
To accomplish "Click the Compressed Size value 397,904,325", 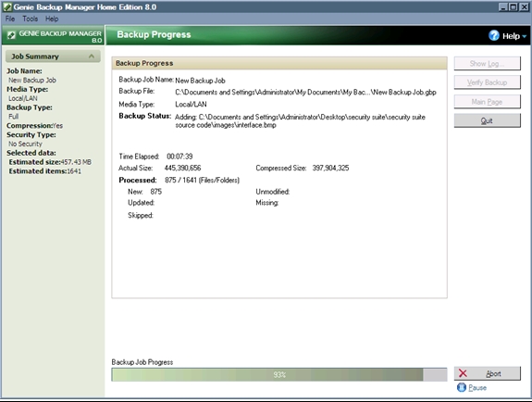I will point(330,168).
